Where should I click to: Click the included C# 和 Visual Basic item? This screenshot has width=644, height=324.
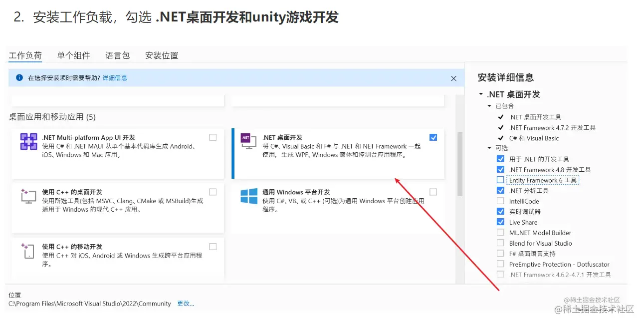pos(534,138)
